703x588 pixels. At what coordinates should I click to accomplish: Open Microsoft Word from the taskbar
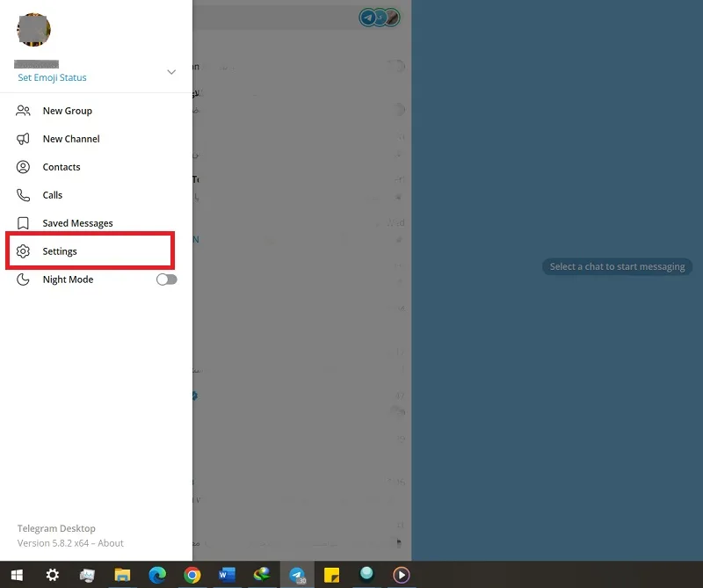tap(227, 575)
